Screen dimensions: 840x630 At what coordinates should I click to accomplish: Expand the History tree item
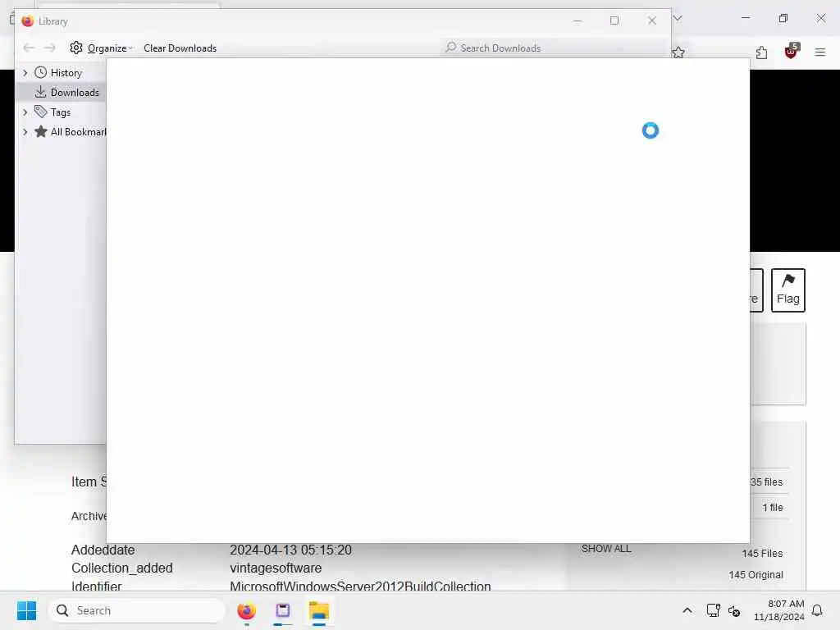tap(25, 73)
